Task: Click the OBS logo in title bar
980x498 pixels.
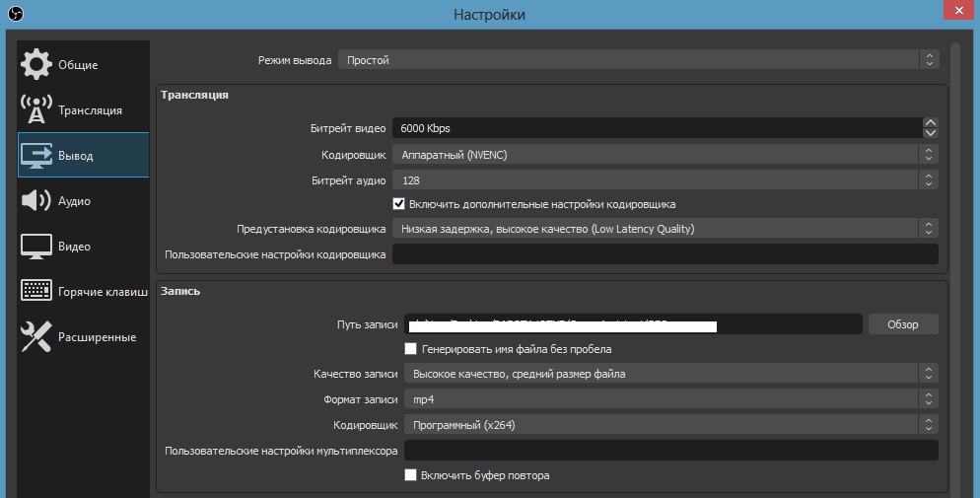Action: tap(16, 14)
